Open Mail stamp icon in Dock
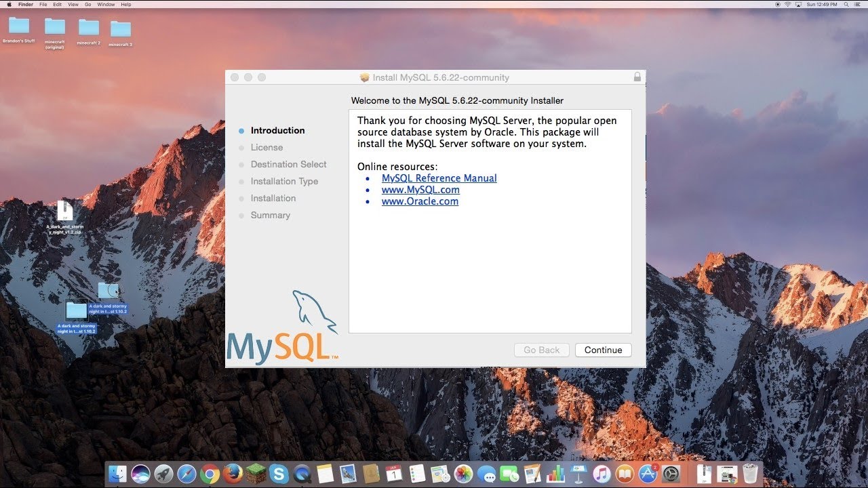 348,474
